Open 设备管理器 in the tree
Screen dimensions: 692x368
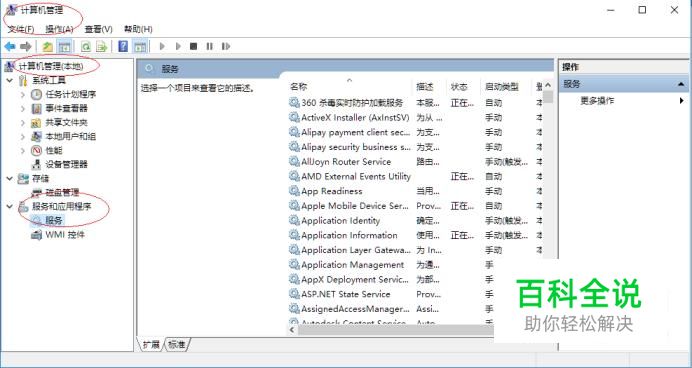click(x=66, y=165)
